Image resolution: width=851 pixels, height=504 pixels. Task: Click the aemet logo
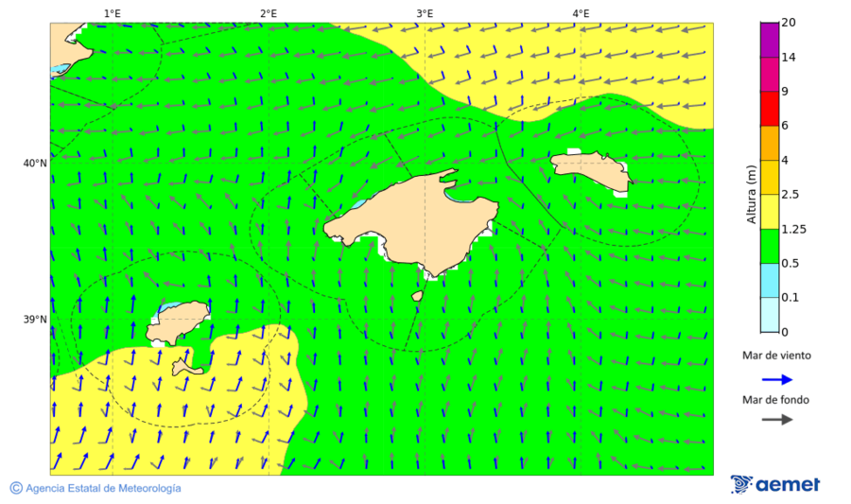click(x=775, y=484)
